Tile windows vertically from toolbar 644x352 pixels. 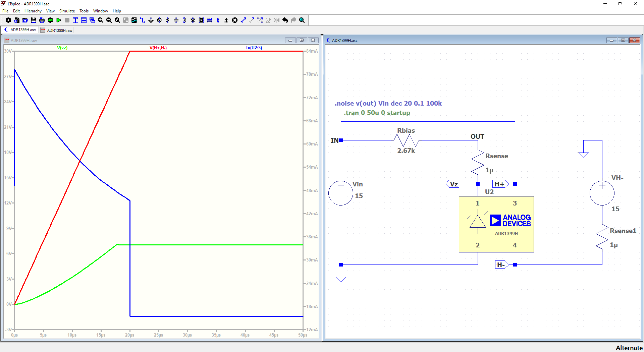[x=75, y=20]
